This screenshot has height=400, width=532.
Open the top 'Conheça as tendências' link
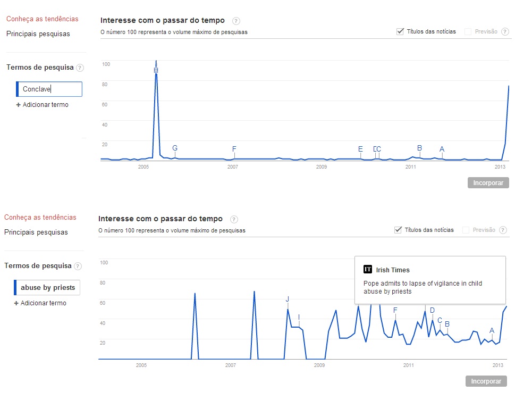[42, 19]
